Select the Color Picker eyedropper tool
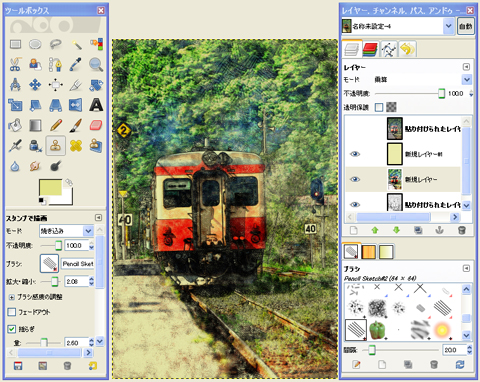The image size is (480, 382). (x=76, y=64)
